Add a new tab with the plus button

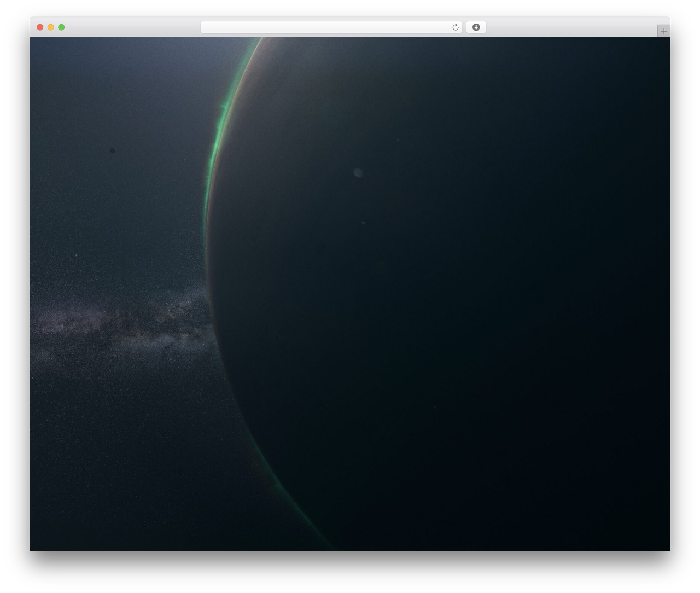pyautogui.click(x=663, y=31)
